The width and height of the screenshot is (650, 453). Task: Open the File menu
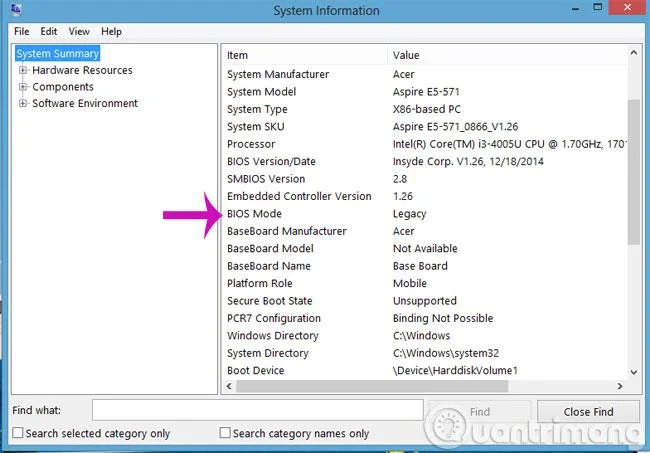[22, 31]
